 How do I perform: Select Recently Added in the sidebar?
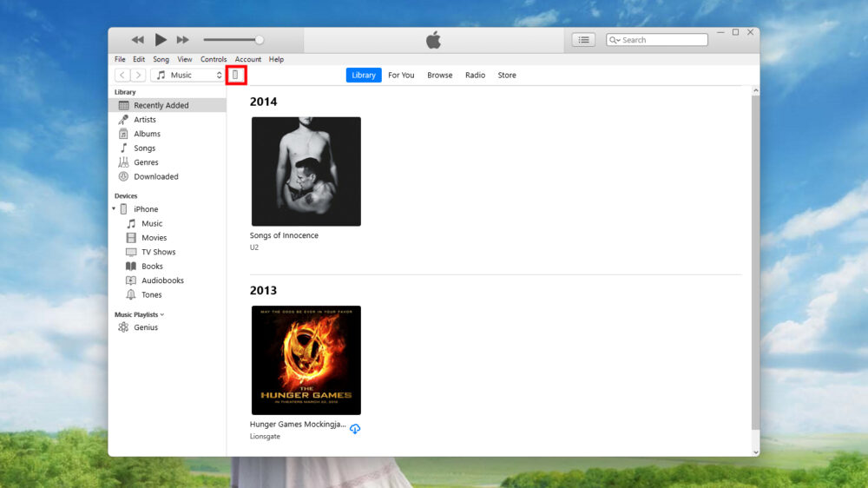click(x=168, y=105)
